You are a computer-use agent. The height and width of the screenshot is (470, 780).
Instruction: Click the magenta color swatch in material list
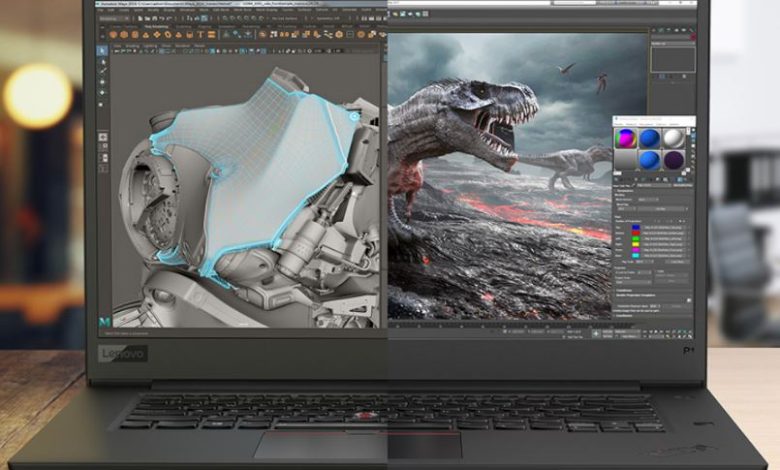coord(636,250)
